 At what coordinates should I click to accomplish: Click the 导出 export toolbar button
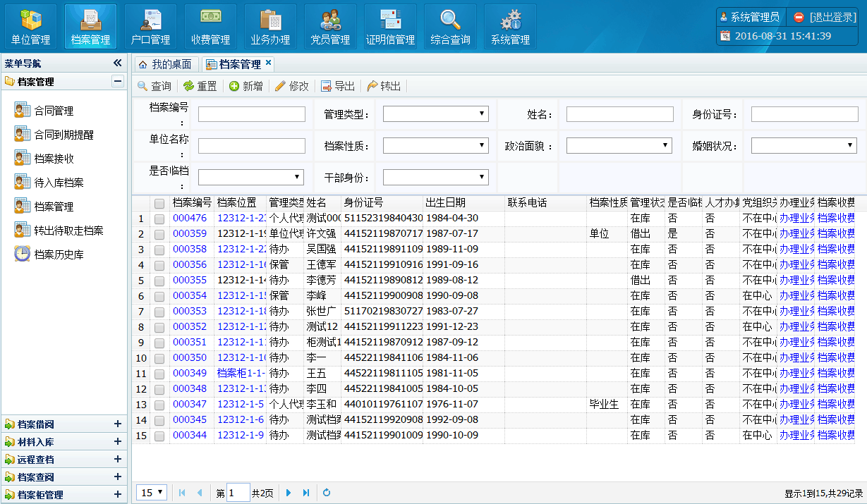[338, 86]
